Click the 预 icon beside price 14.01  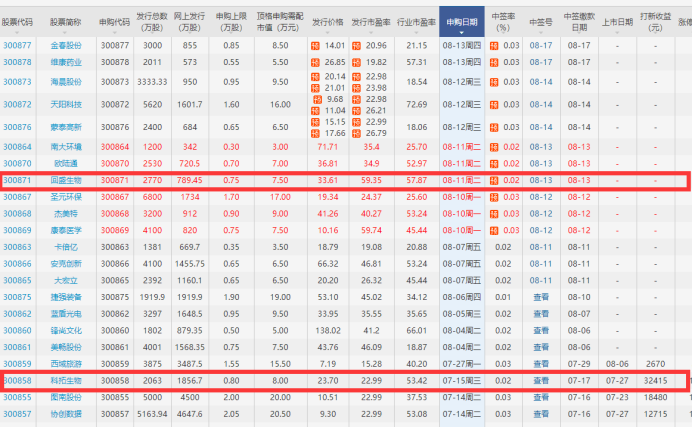coord(315,46)
